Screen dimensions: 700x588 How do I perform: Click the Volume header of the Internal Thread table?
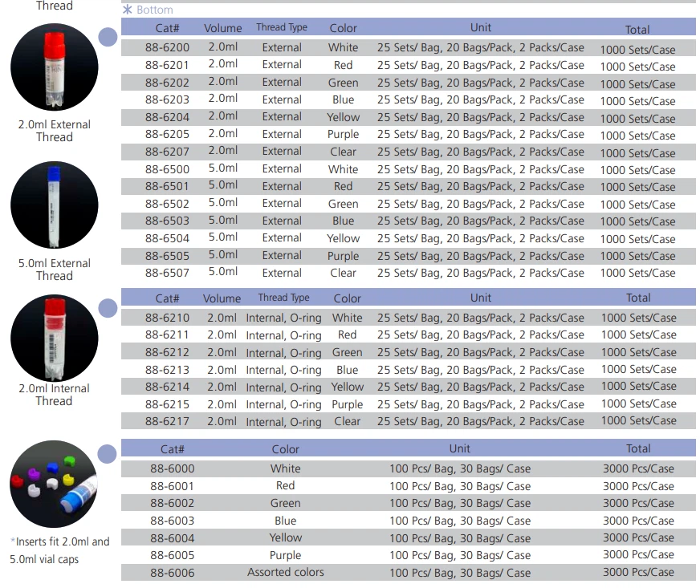coord(222,298)
